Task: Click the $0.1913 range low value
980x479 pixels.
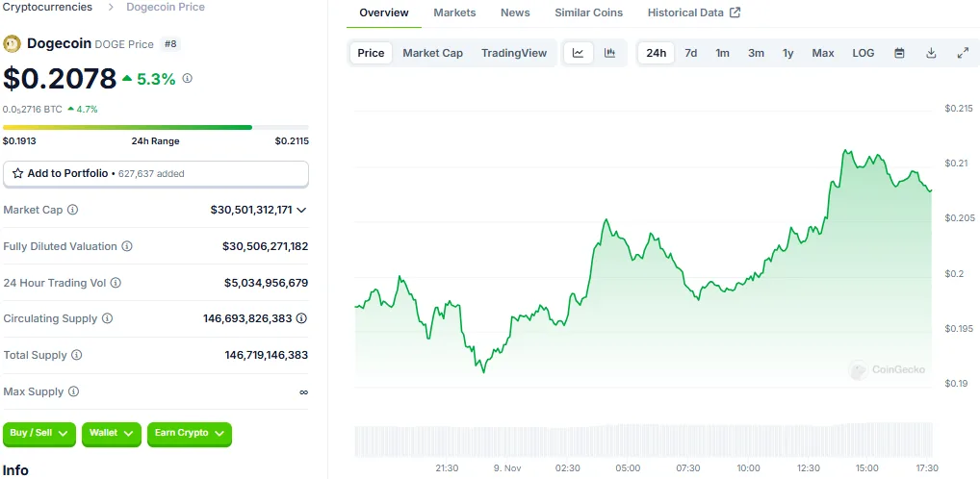Action: pyautogui.click(x=19, y=141)
